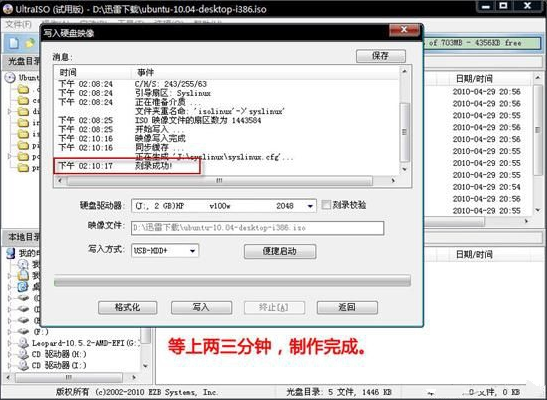Click the write progress bar
This screenshot has height=400, width=547.
click(x=232, y=281)
